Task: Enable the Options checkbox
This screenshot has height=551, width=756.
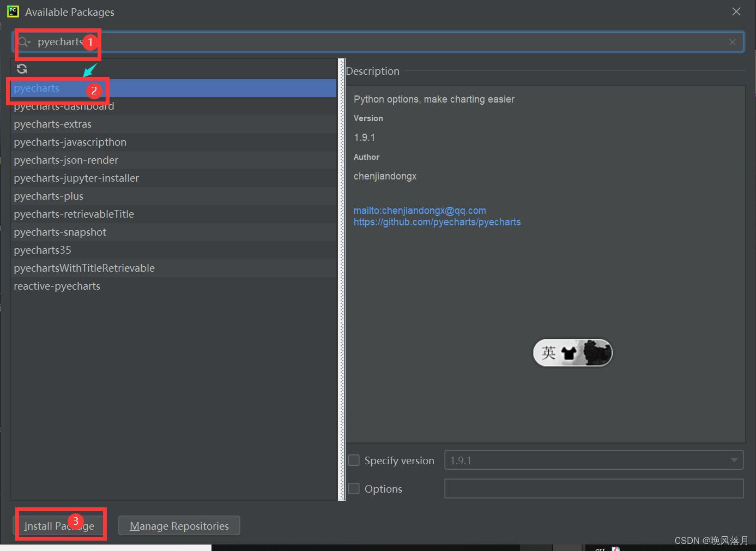Action: click(x=354, y=489)
